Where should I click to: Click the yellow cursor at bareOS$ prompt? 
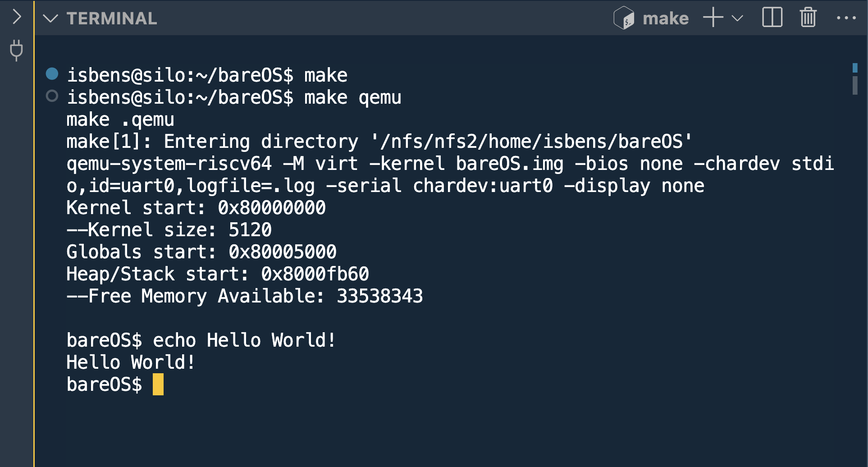pyautogui.click(x=158, y=385)
